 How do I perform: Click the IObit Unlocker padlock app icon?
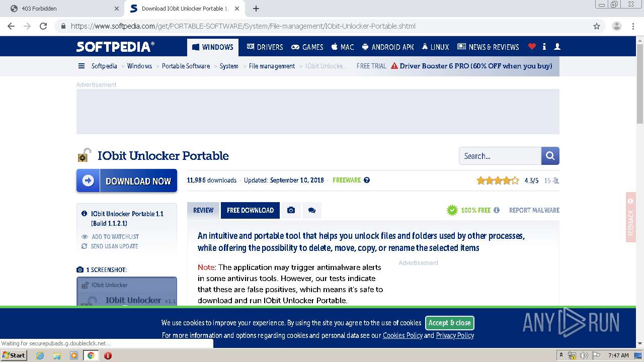pos(84,155)
